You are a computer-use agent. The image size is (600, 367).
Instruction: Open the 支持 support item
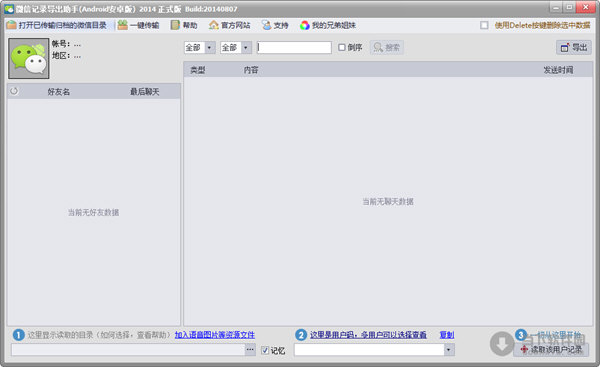click(275, 25)
